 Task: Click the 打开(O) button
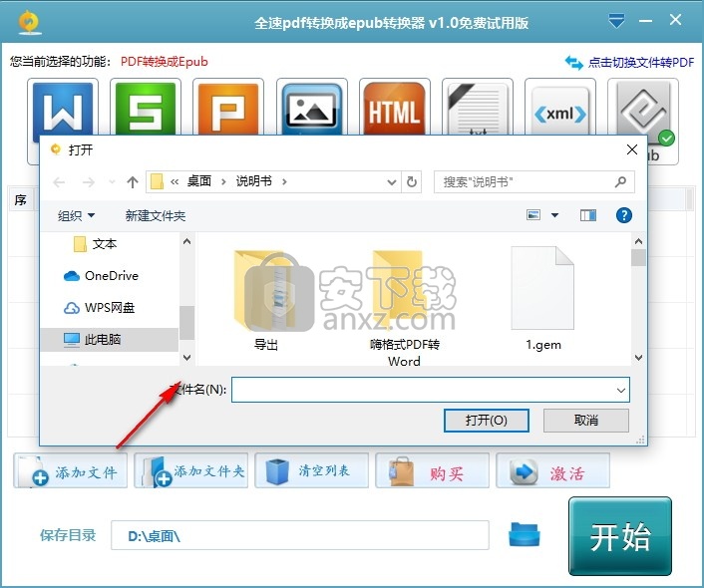487,421
